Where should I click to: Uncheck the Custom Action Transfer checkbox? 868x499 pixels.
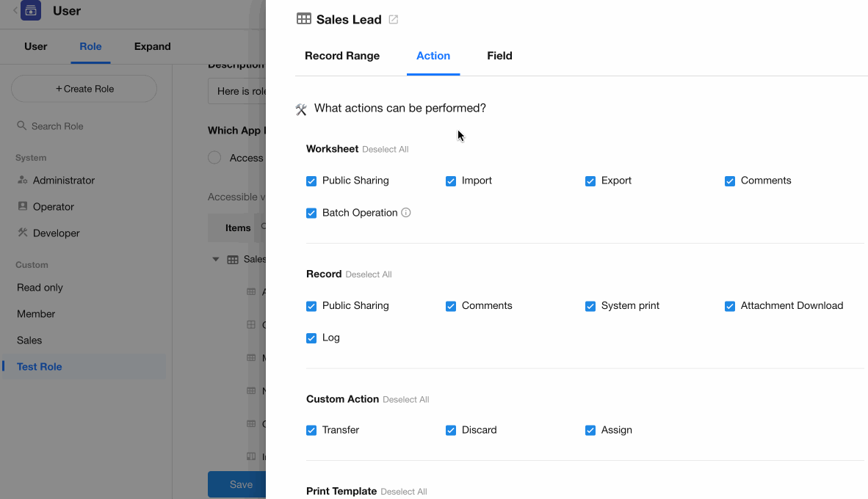[x=311, y=431]
